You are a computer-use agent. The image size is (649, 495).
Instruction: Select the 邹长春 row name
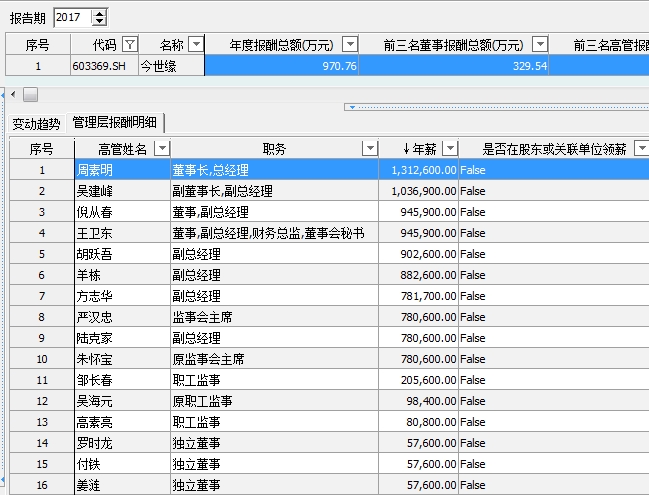pos(123,380)
